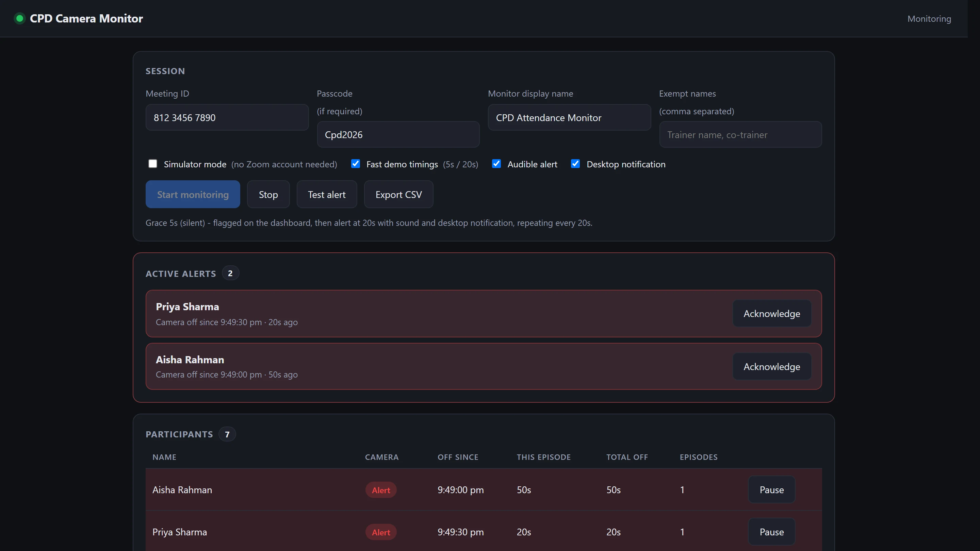Select Priya Sharma name in participants table
Screen dimensions: 980x551
click(180, 532)
